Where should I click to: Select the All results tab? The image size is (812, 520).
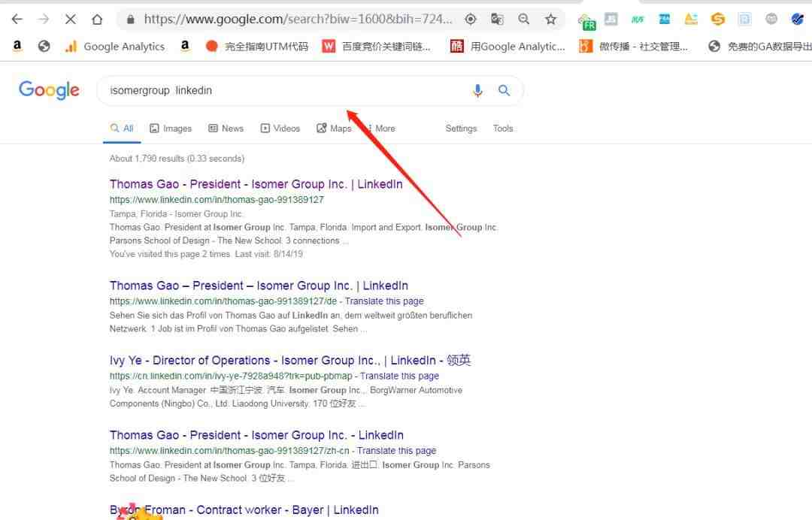[x=122, y=128]
